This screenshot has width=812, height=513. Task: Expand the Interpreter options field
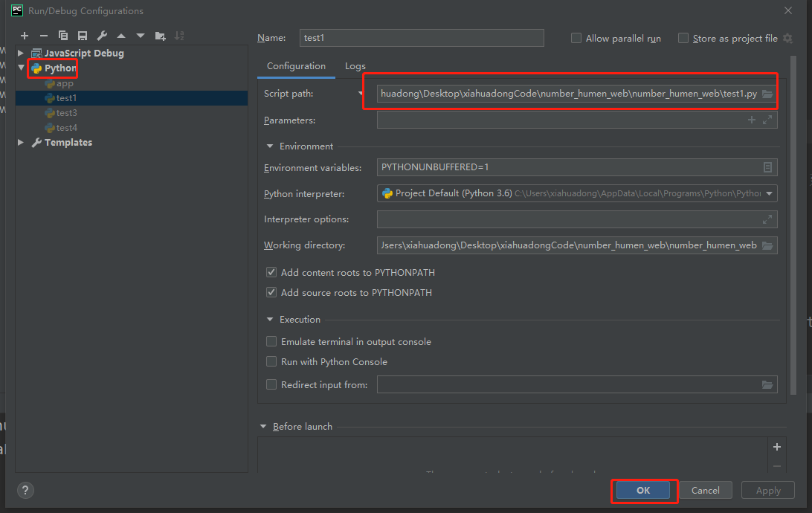[767, 219]
